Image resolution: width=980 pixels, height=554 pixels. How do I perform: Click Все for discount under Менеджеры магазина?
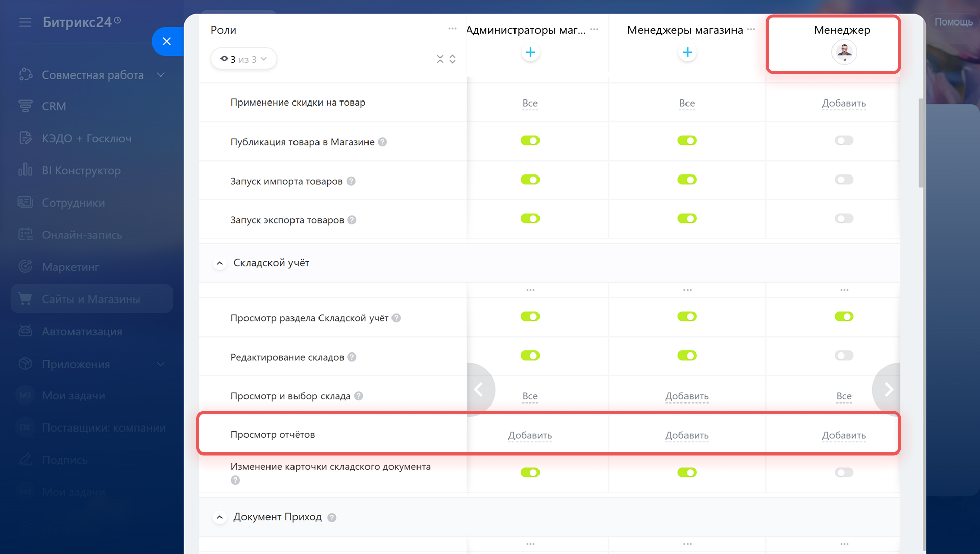pos(687,103)
